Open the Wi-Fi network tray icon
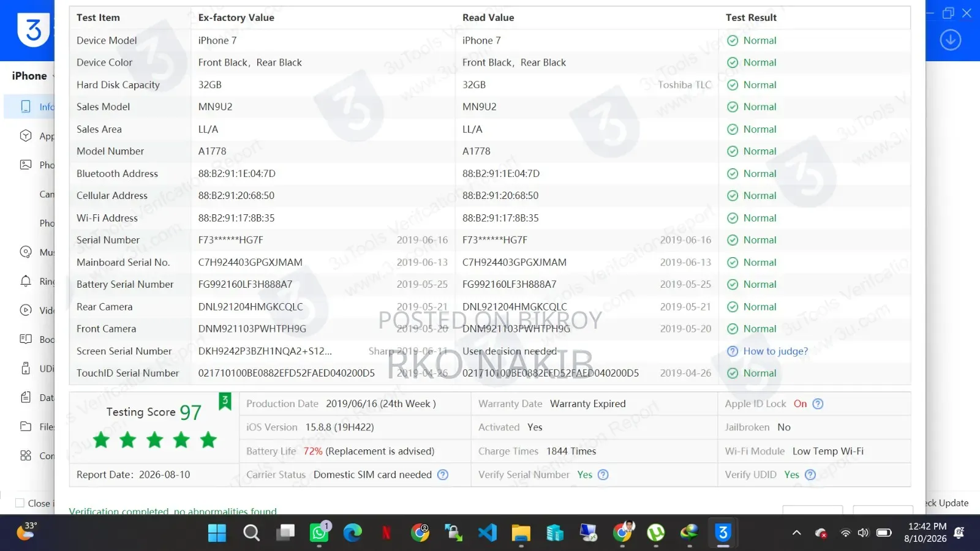The image size is (980, 551). click(x=845, y=533)
